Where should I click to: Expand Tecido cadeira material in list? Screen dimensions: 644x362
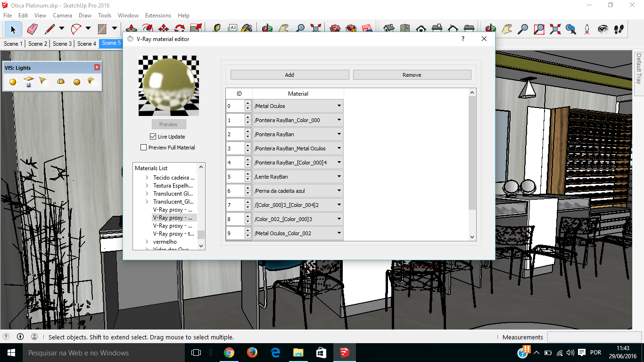tap(147, 178)
